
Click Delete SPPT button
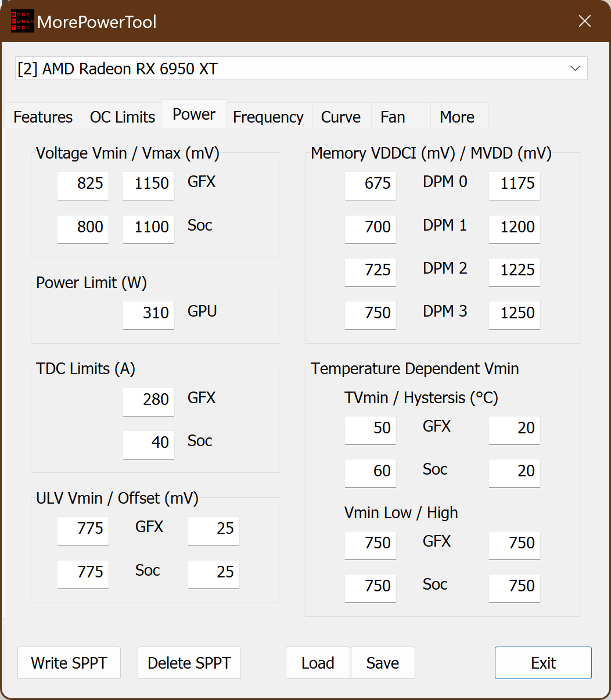tap(189, 663)
